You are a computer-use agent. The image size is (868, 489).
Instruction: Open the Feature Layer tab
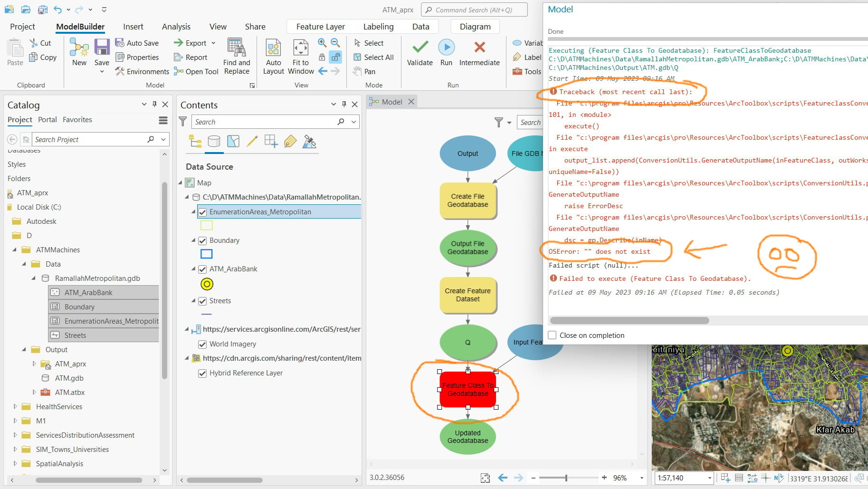pyautogui.click(x=321, y=27)
